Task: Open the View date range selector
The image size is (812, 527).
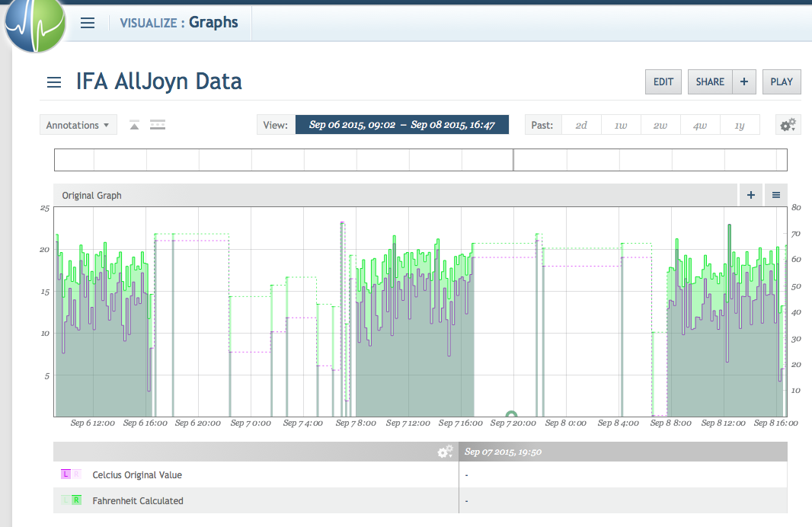Action: pyautogui.click(x=402, y=125)
